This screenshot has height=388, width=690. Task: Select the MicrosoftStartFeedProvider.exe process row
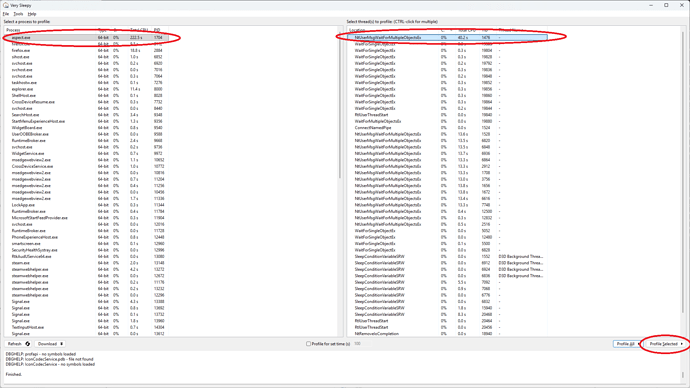pos(87,218)
